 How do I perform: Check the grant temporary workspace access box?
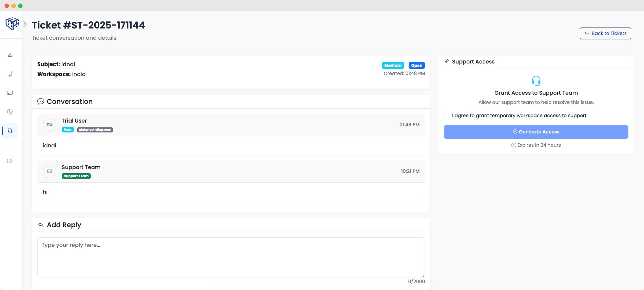coord(447,115)
